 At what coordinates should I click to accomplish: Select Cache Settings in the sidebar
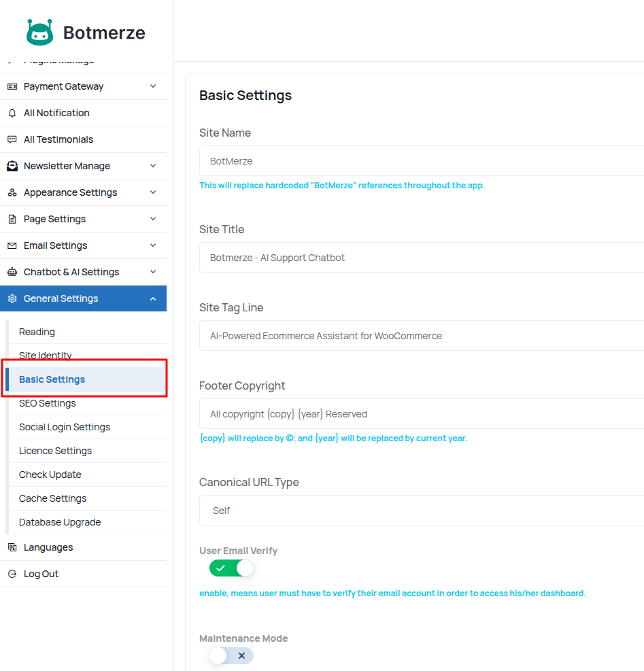click(x=53, y=498)
